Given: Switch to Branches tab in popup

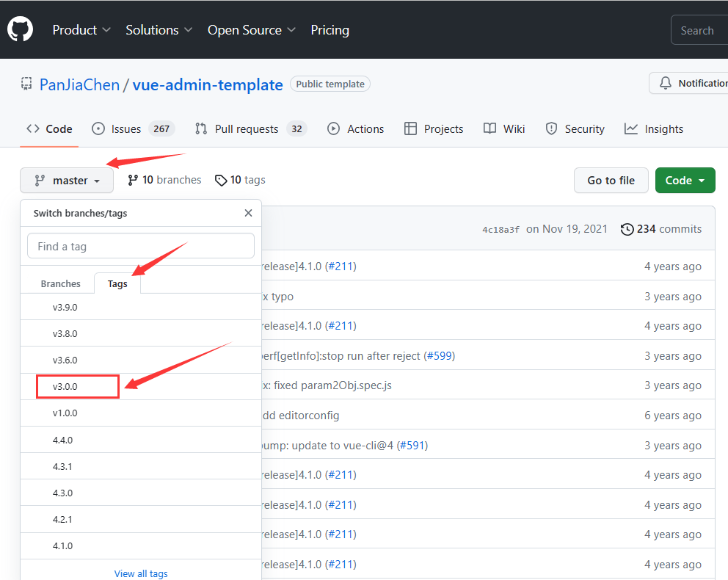Looking at the screenshot, I should [60, 283].
